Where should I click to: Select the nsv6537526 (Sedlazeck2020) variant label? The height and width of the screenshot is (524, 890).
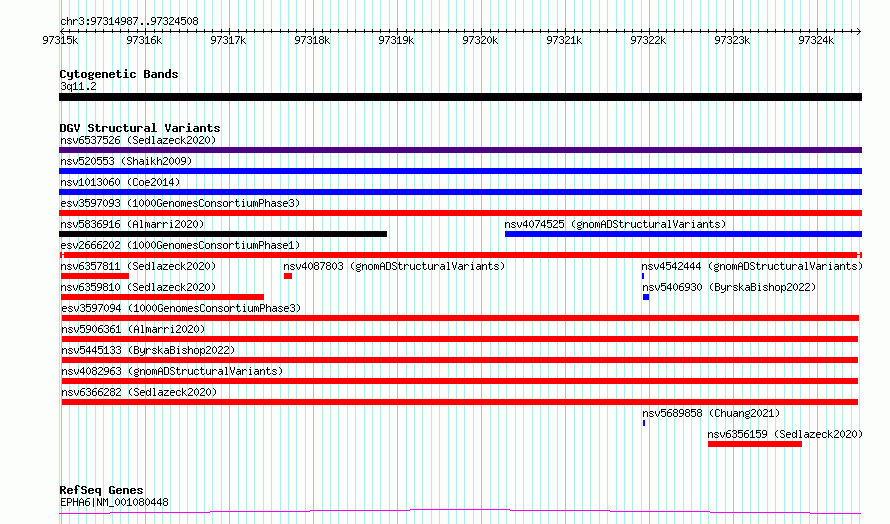click(x=138, y=140)
